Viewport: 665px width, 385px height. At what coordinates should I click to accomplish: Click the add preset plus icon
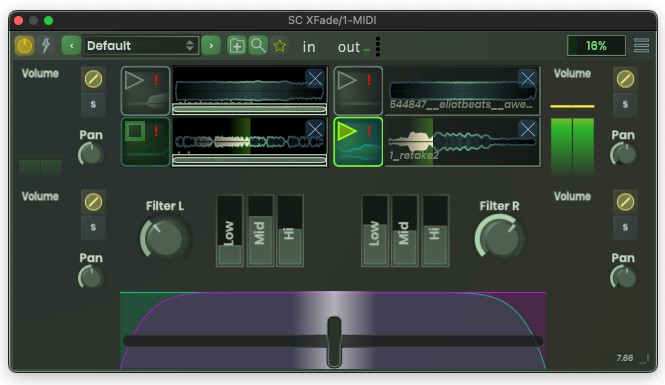pyautogui.click(x=237, y=45)
